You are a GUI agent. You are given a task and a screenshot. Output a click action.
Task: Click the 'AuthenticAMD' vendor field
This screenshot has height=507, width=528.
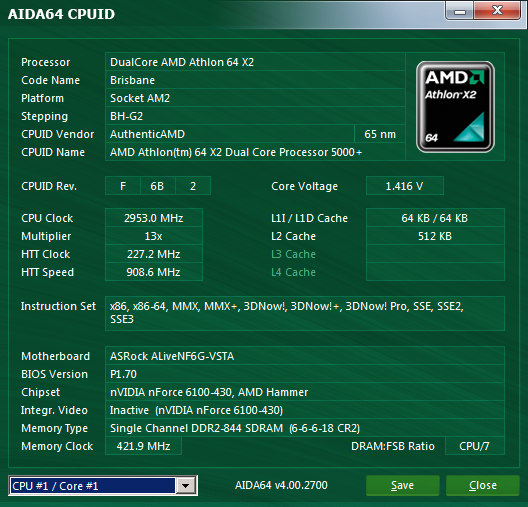click(230, 134)
